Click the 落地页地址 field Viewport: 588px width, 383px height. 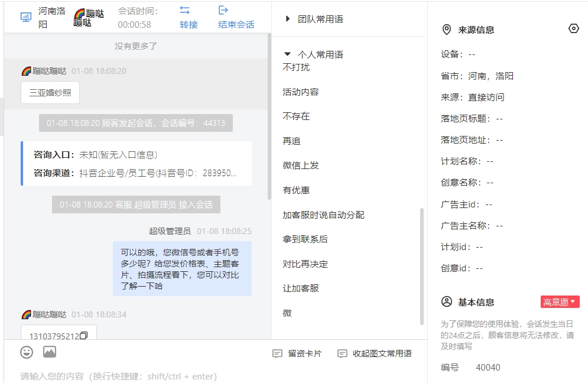coord(472,140)
